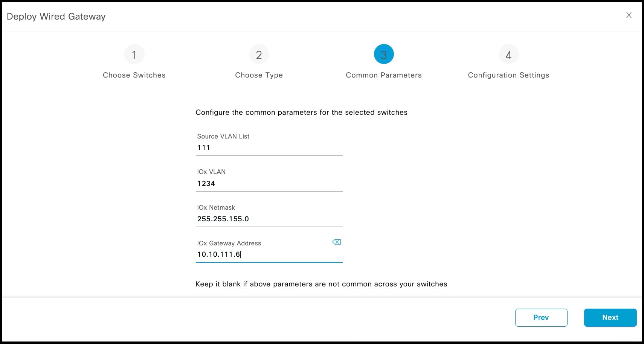Click inside the Source VLAN List field
The image size is (644, 344).
click(269, 148)
